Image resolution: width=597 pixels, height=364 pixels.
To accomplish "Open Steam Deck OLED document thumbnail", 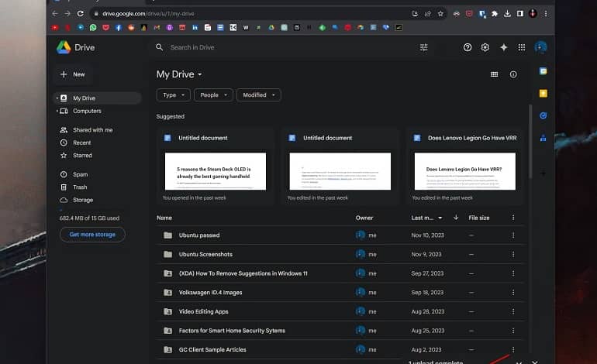I will [216, 171].
